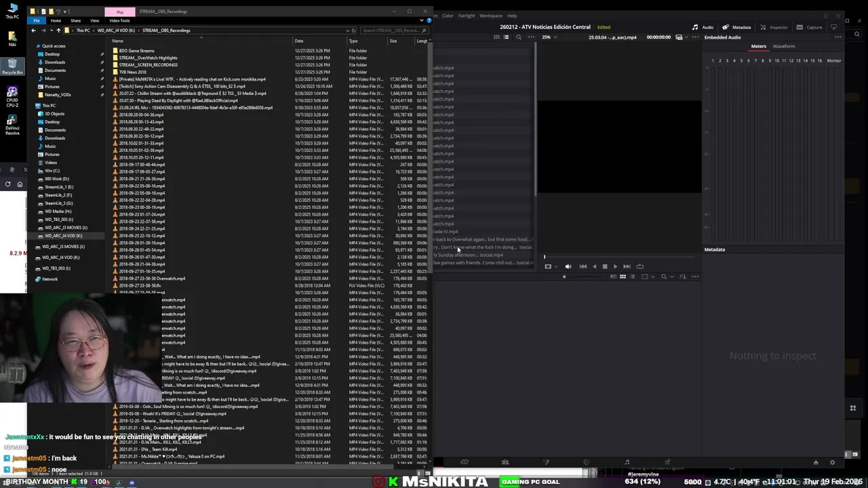
Task: Click Refresh next to the address bar
Action: [354, 30]
